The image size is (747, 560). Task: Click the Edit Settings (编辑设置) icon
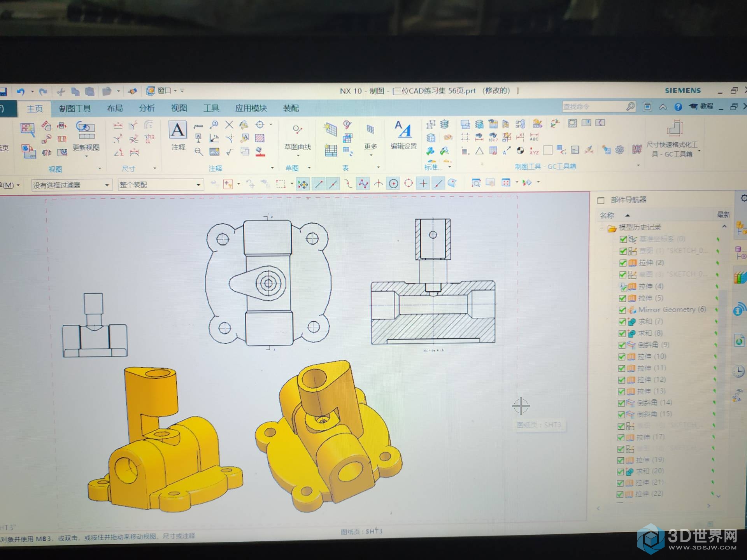403,129
